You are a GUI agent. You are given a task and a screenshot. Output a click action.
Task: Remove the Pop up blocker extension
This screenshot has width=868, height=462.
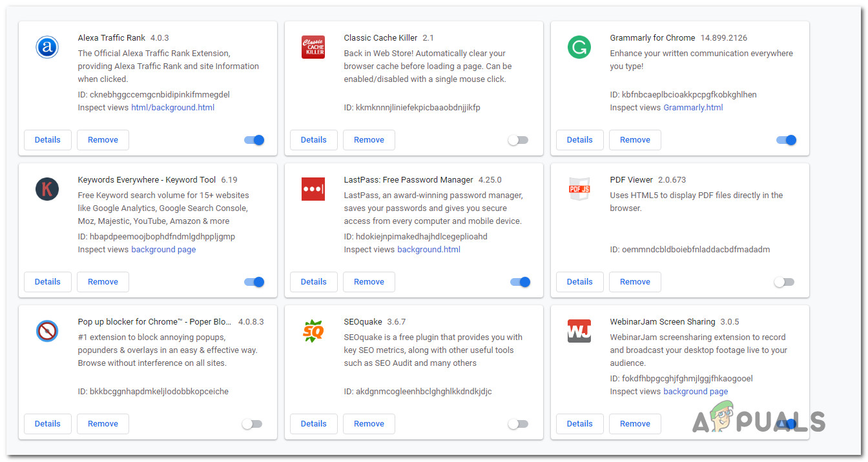point(103,424)
